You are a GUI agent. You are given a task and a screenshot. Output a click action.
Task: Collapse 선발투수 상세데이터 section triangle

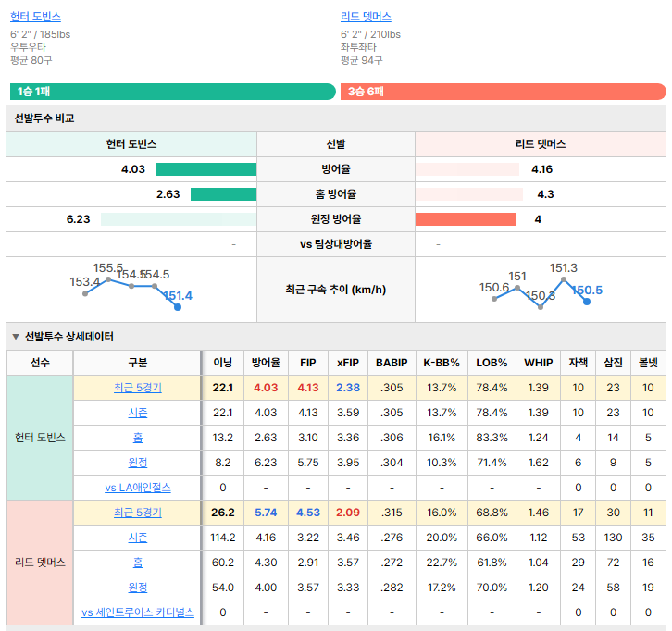click(x=16, y=337)
